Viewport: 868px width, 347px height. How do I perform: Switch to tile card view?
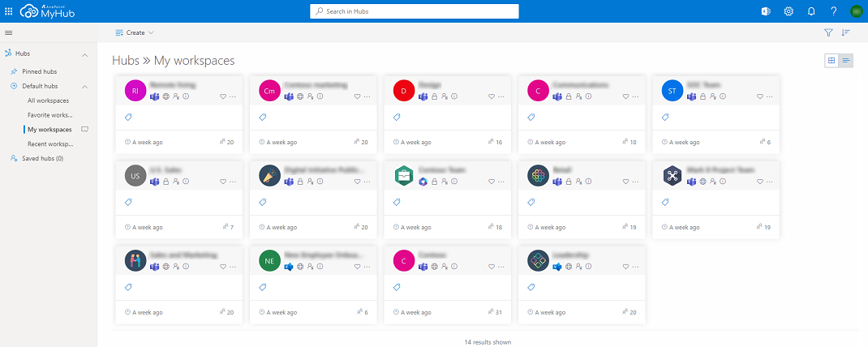pos(831,60)
